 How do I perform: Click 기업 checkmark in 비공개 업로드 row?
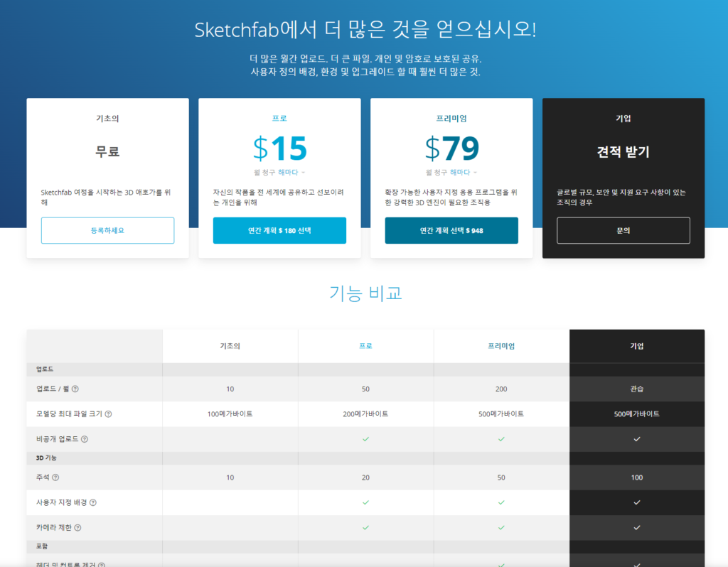[637, 439]
